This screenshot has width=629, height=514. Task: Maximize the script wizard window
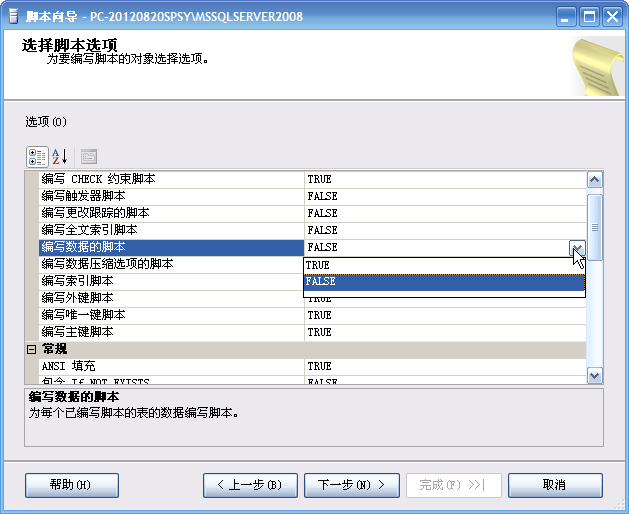click(x=589, y=17)
